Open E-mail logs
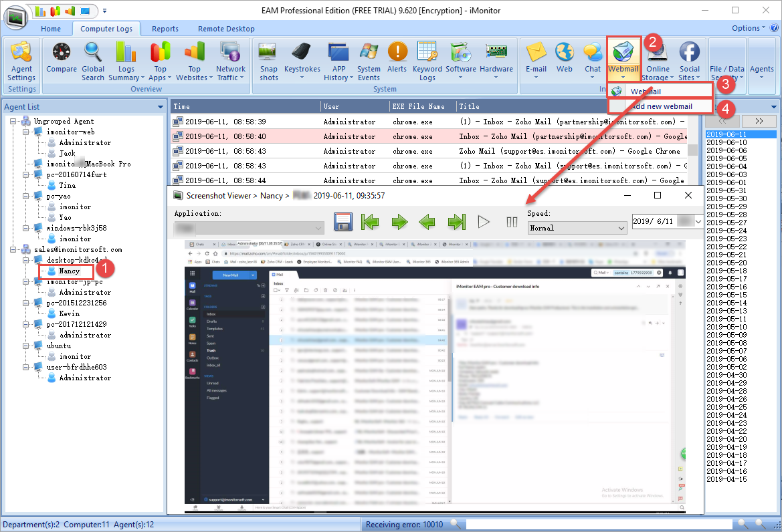The width and height of the screenshot is (782, 532). [x=536, y=61]
